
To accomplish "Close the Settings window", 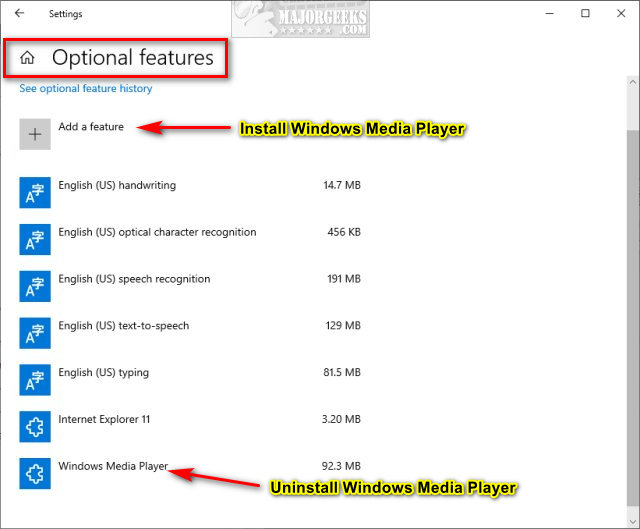I will tap(621, 13).
